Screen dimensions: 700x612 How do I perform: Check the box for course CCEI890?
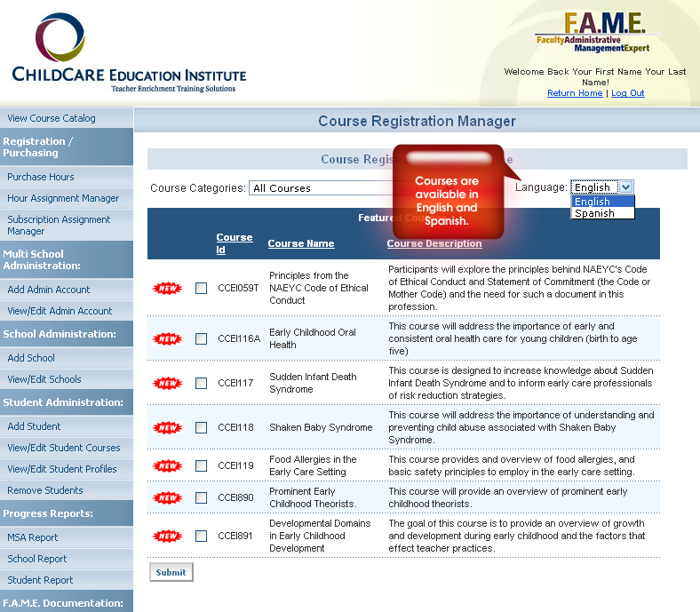[202, 497]
